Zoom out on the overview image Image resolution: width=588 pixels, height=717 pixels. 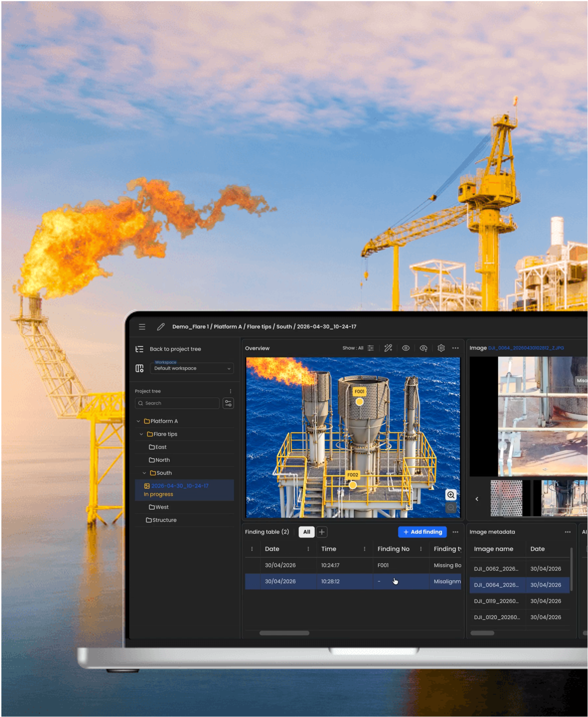tap(451, 508)
